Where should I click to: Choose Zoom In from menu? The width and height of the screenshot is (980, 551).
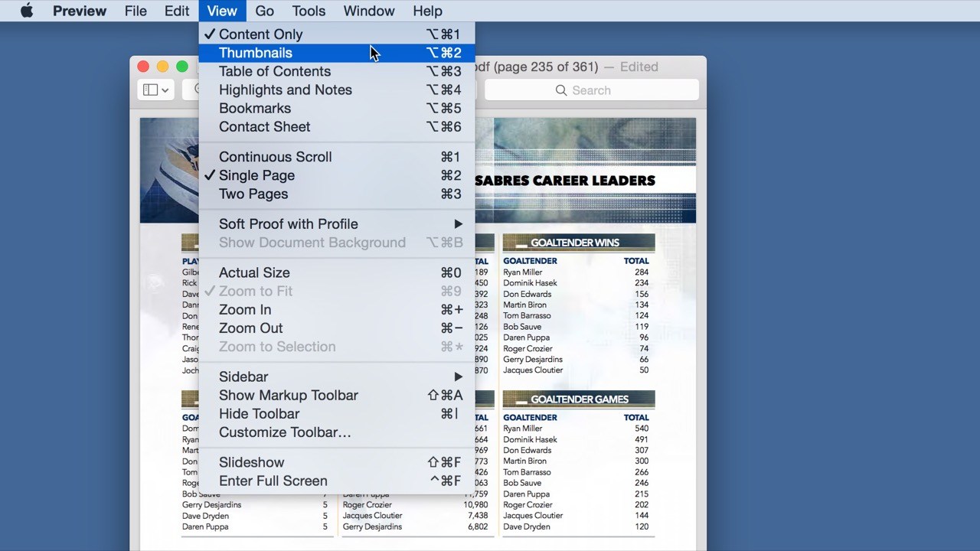point(337,309)
